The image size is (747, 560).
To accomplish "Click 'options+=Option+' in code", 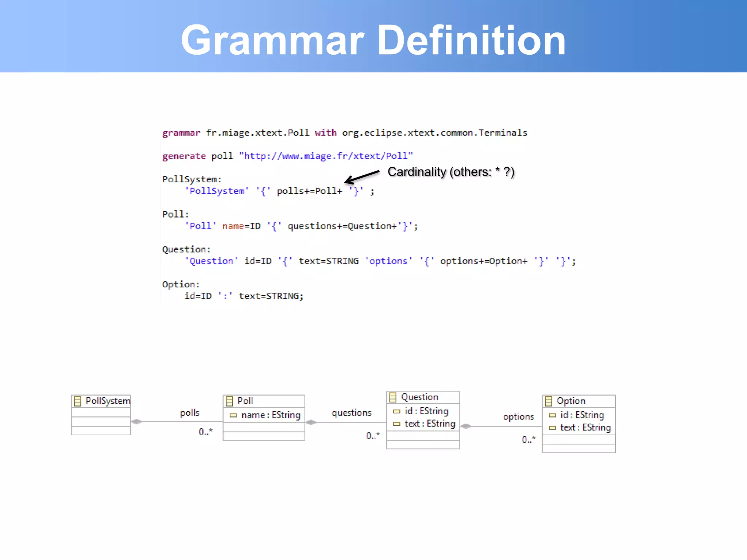I will coord(484,261).
